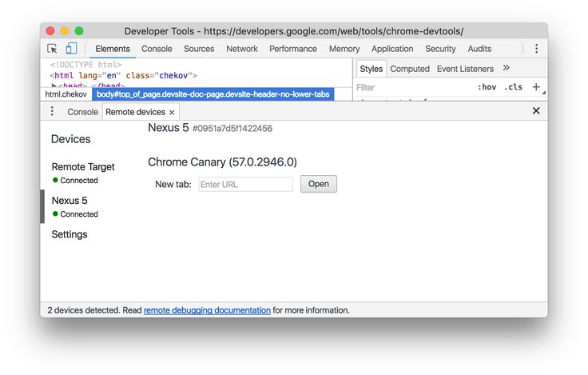The height and width of the screenshot is (375, 588).
Task: Open the Memory tab
Action: pyautogui.click(x=344, y=49)
